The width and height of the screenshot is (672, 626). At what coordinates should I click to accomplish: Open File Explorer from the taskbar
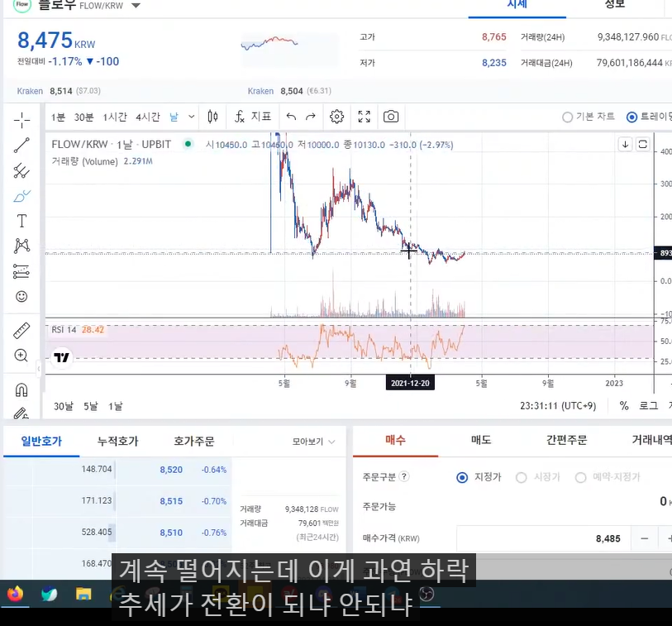click(83, 595)
